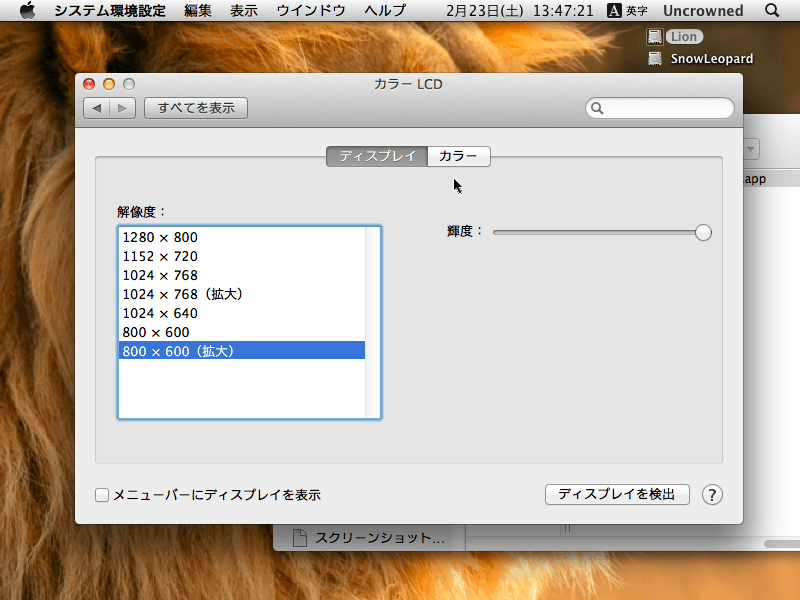Select the Lion disk icon on desktop
The height and width of the screenshot is (600, 800).
pyautogui.click(x=655, y=37)
